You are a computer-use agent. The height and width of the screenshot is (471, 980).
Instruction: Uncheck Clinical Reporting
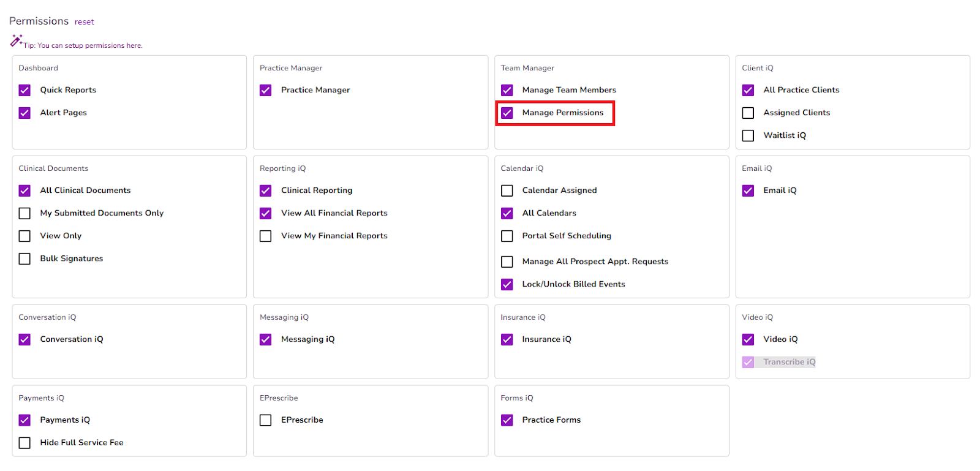(x=265, y=190)
